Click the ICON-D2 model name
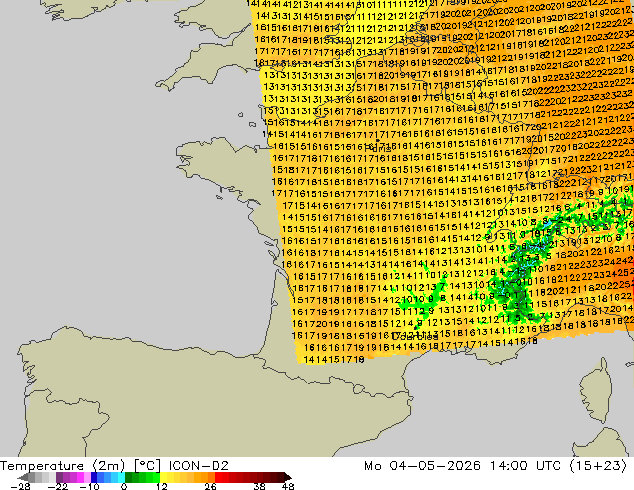Screen dimensions: 634x490 coord(199,466)
